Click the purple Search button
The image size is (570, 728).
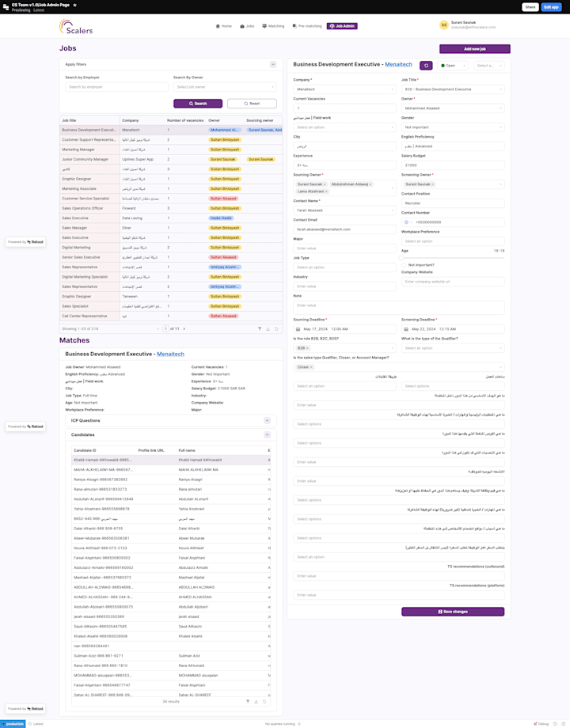(198, 104)
